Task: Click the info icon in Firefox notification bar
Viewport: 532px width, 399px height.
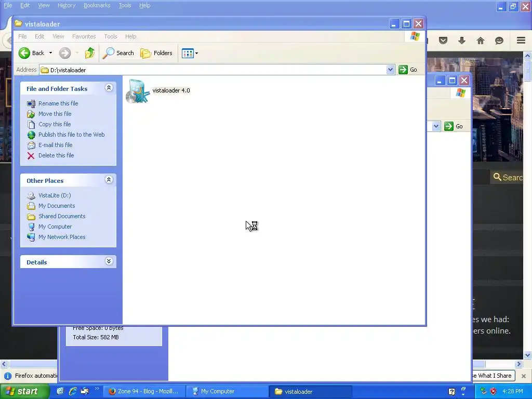Action: pyautogui.click(x=7, y=376)
